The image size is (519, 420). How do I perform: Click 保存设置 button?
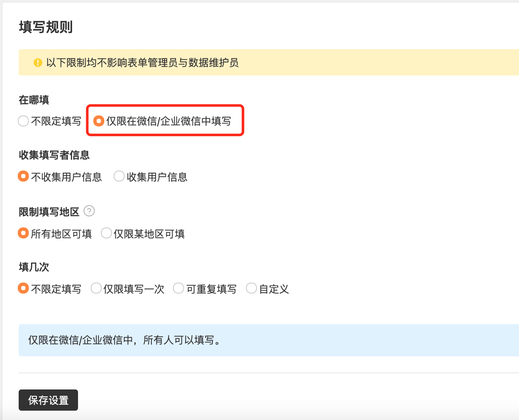point(48,400)
